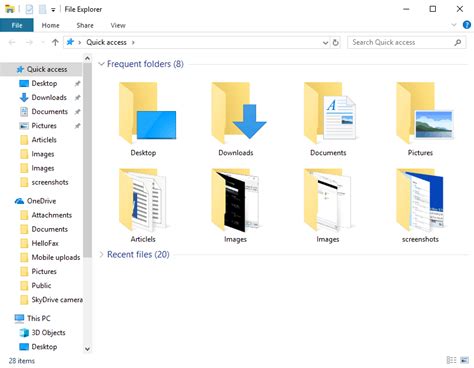Image resolution: width=474 pixels, height=368 pixels.
Task: Click the pin icon next to Pictures
Action: tap(77, 126)
